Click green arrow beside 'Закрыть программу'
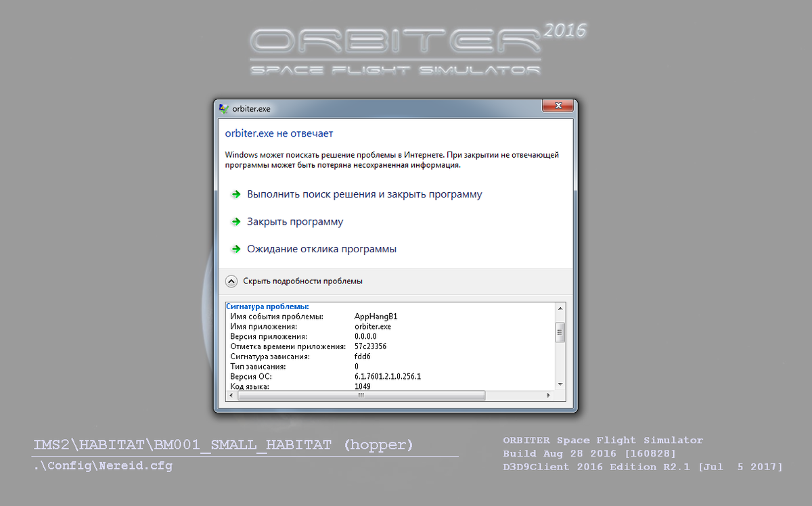 [x=235, y=222]
